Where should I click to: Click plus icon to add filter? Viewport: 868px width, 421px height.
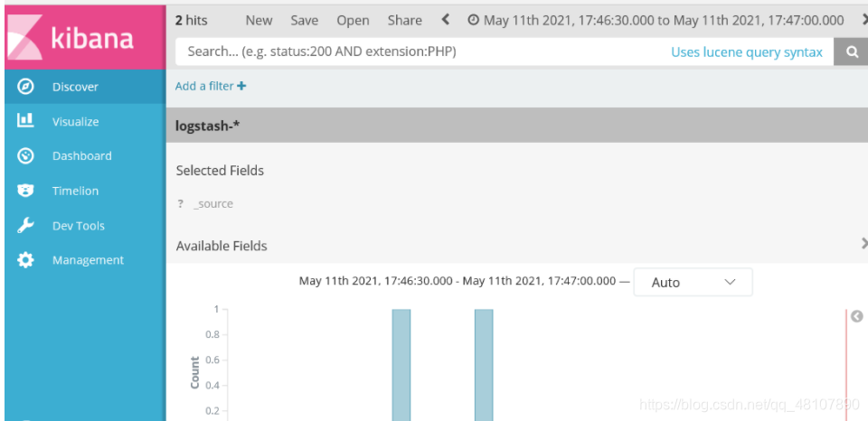[241, 86]
